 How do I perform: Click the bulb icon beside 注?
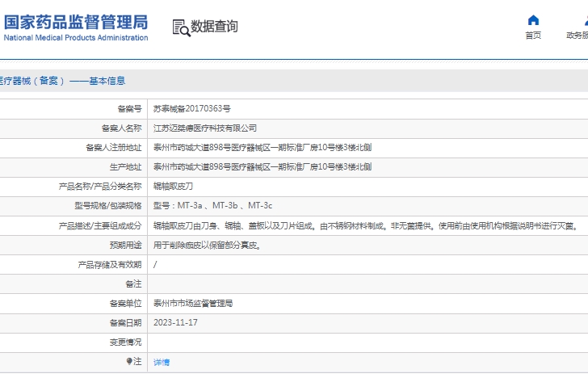coord(129,361)
